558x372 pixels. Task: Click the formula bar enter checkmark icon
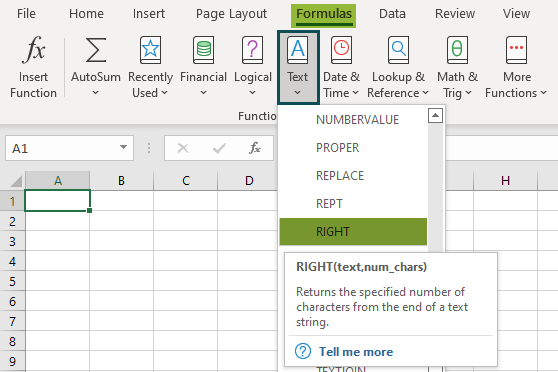coord(219,148)
